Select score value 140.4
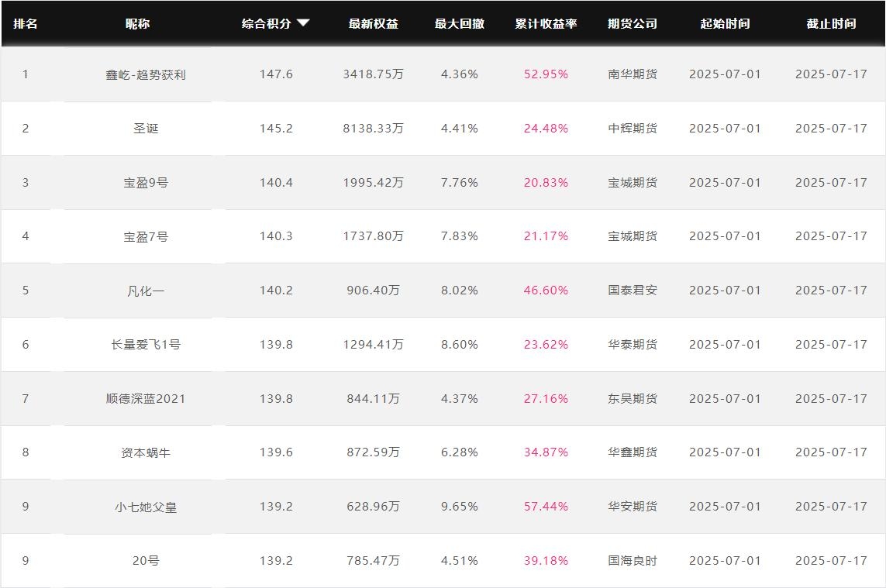Image resolution: width=886 pixels, height=588 pixels. tap(276, 183)
